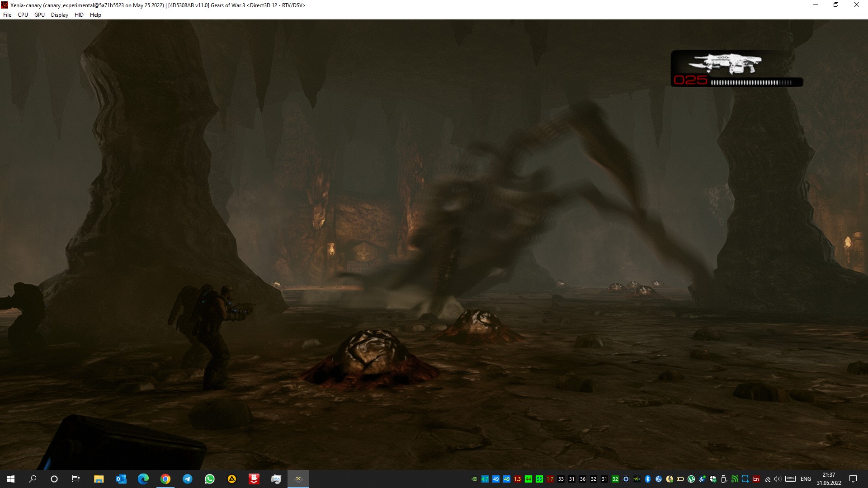The image size is (868, 488).
Task: Open Task View on the taskbar
Action: [x=76, y=479]
